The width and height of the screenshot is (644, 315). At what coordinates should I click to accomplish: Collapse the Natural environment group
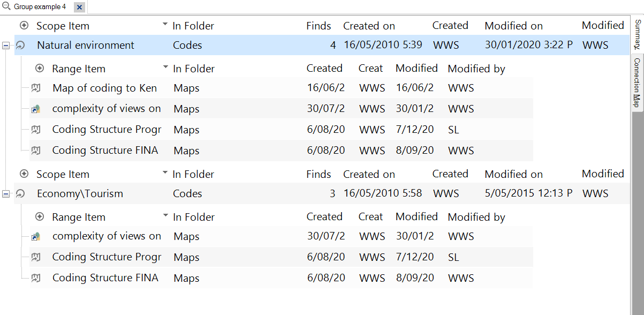coord(6,46)
